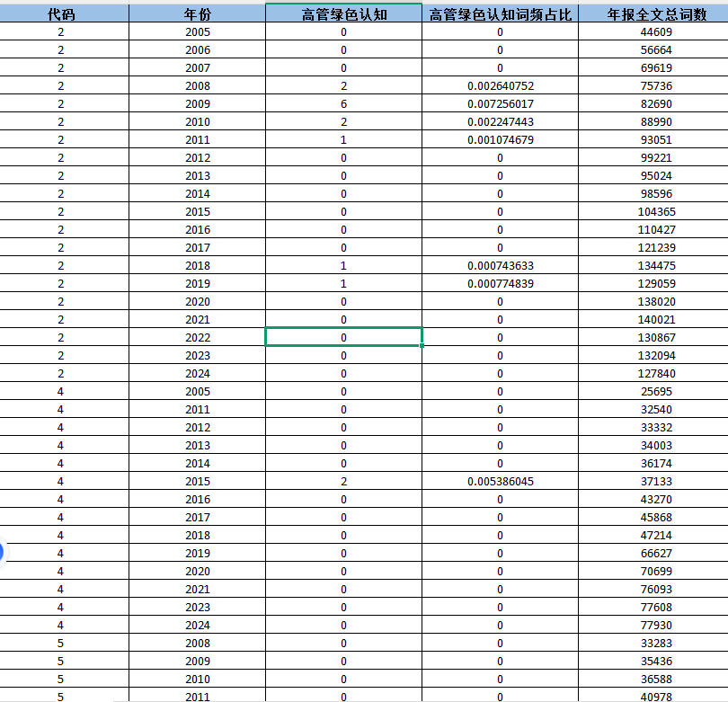Click the cell containing 0.005386045
Viewport: 728px width, 702px height.
point(500,481)
